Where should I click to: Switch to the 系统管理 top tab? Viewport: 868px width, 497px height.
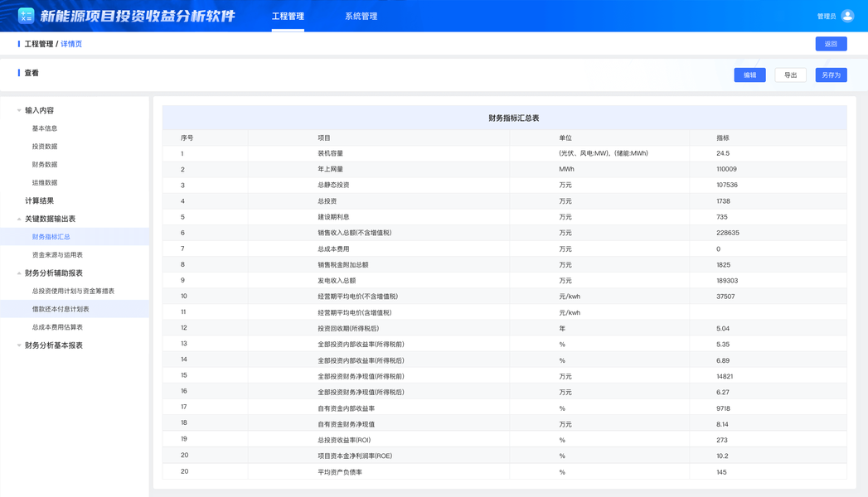361,16
